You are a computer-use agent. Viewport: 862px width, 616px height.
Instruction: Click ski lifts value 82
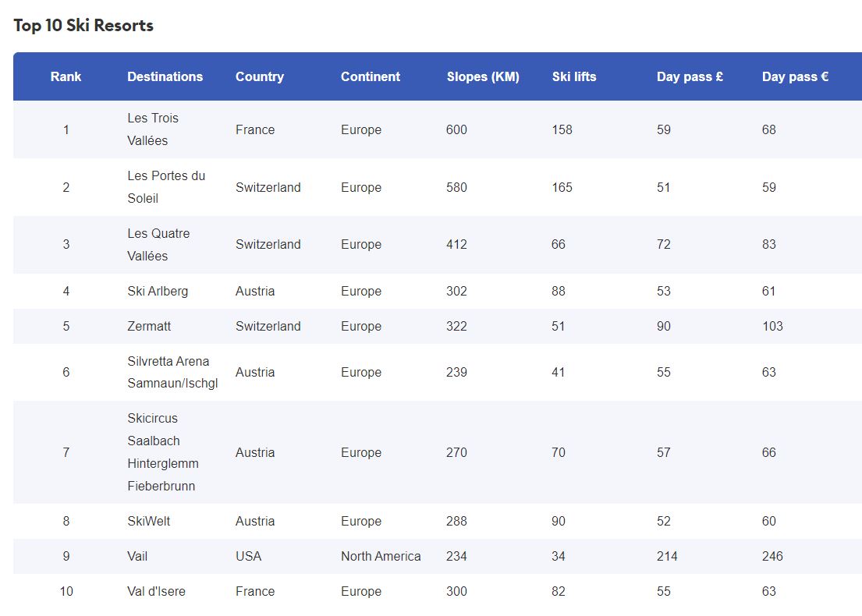[559, 591]
